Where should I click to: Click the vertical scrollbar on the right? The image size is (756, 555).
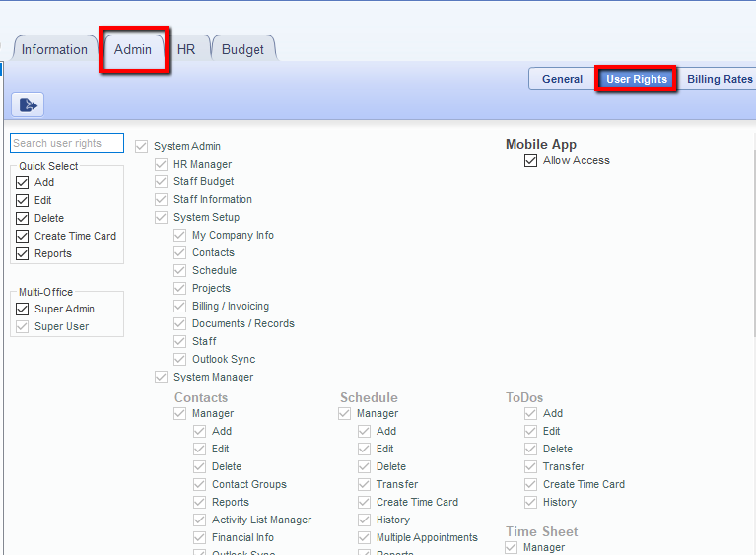(x=754, y=243)
